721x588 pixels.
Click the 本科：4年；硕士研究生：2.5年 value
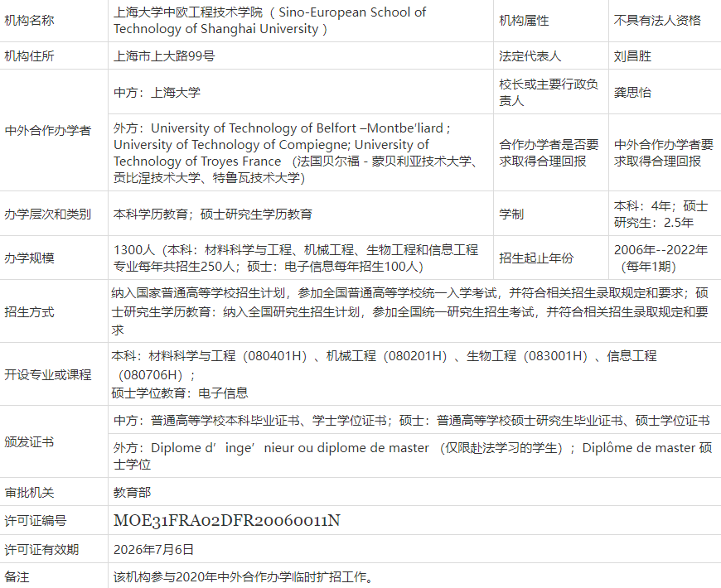661,214
